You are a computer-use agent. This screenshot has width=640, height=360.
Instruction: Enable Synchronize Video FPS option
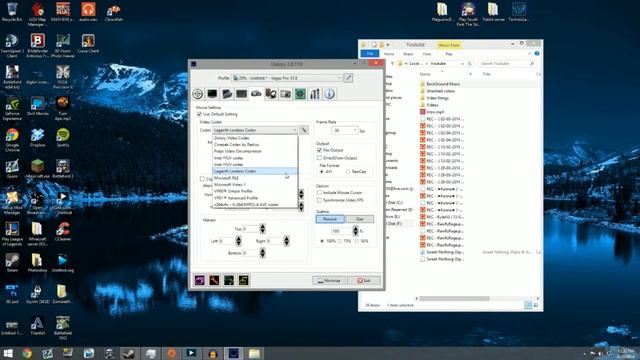tap(319, 200)
